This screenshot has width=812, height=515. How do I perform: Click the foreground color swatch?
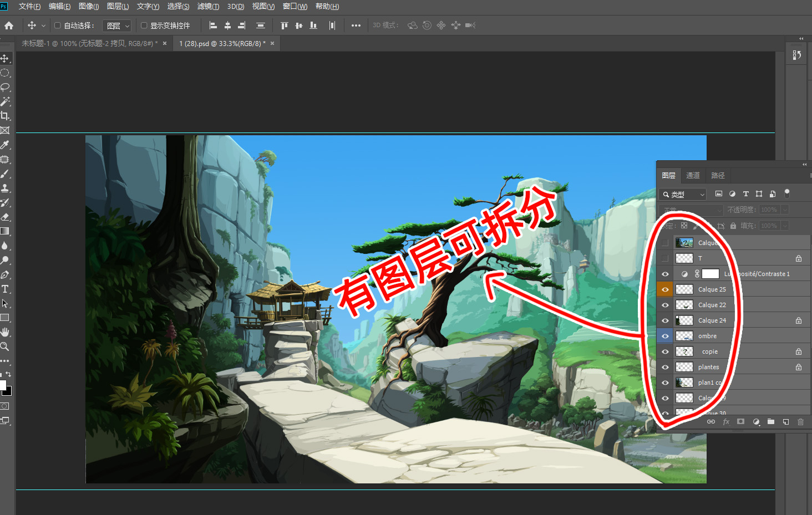coord(2,385)
